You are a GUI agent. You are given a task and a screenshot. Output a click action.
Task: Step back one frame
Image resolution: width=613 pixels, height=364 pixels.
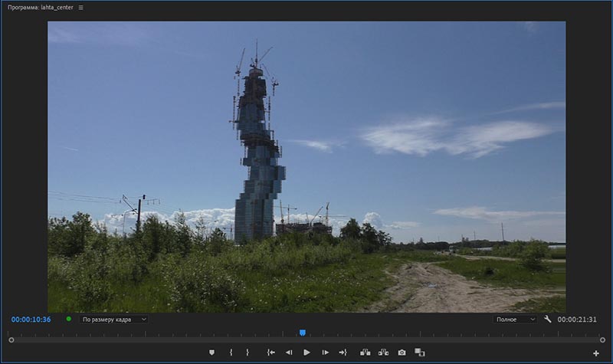tap(289, 353)
